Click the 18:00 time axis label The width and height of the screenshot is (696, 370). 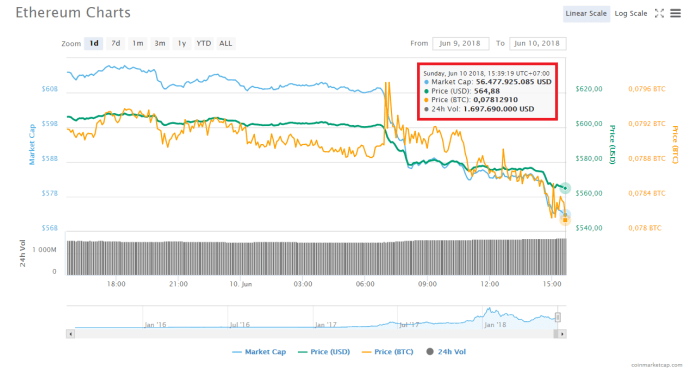[116, 284]
